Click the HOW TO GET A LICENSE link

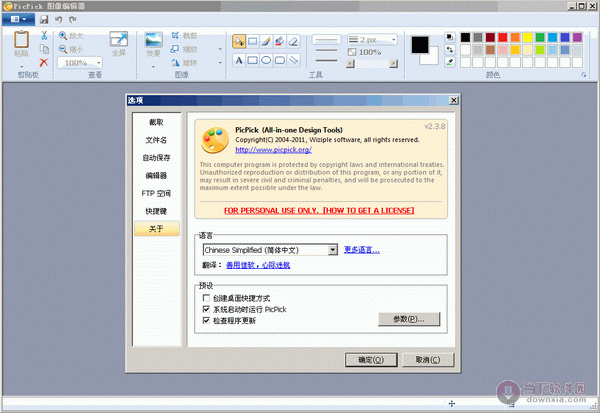tap(368, 211)
